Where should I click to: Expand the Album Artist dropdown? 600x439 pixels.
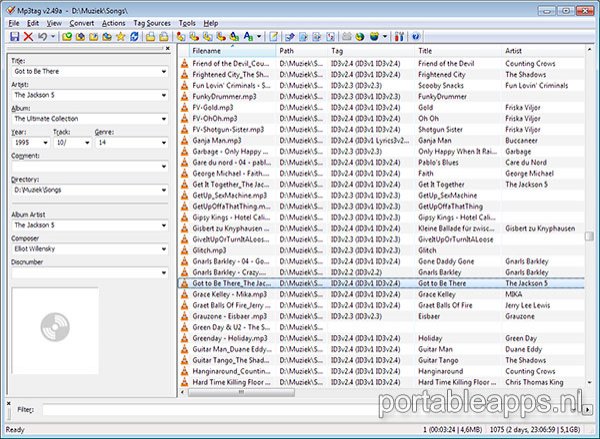pyautogui.click(x=163, y=226)
